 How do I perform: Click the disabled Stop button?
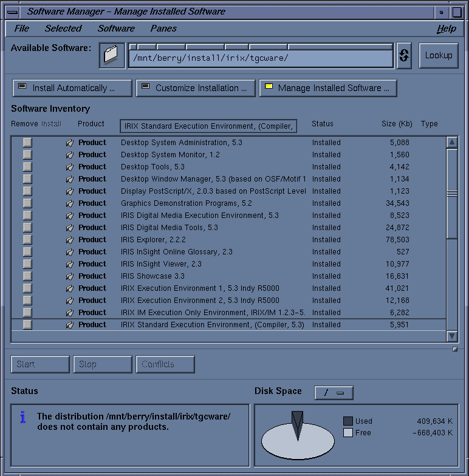[103, 364]
